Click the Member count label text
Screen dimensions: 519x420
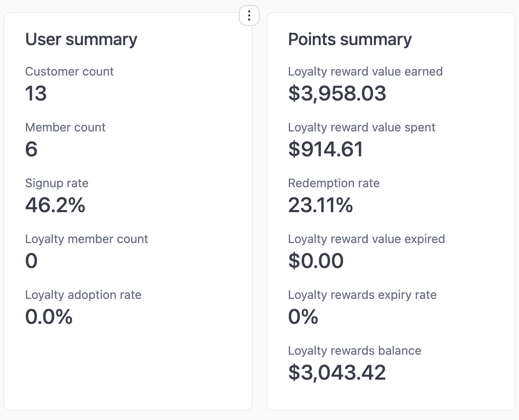click(65, 127)
